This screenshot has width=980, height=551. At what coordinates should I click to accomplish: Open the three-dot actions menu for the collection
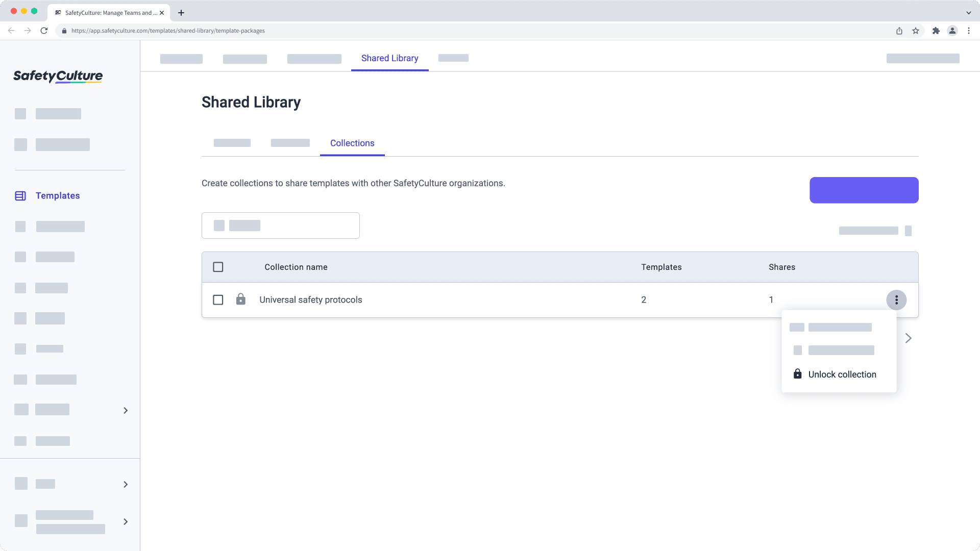pos(897,299)
